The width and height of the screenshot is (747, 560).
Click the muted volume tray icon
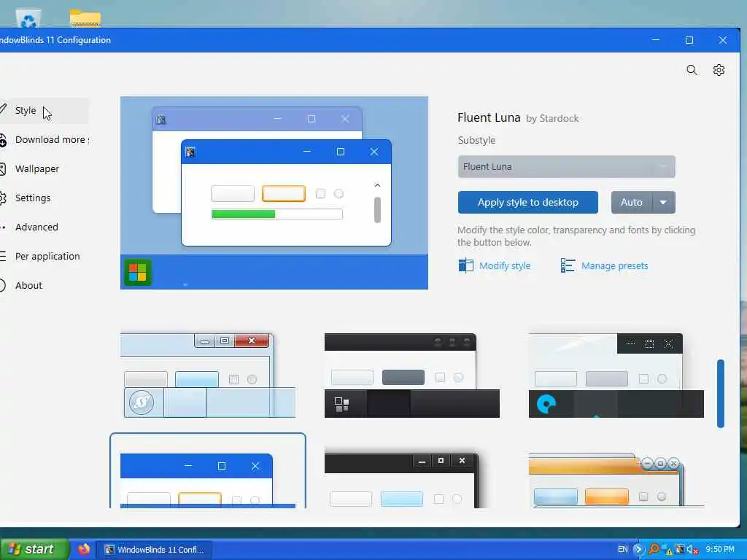click(x=692, y=550)
